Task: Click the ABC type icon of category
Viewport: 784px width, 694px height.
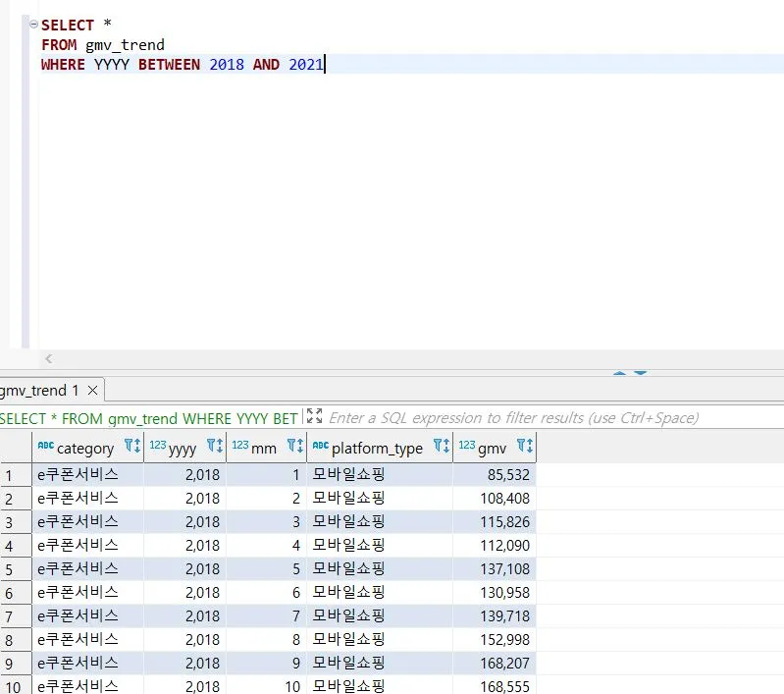Action: 45,445
